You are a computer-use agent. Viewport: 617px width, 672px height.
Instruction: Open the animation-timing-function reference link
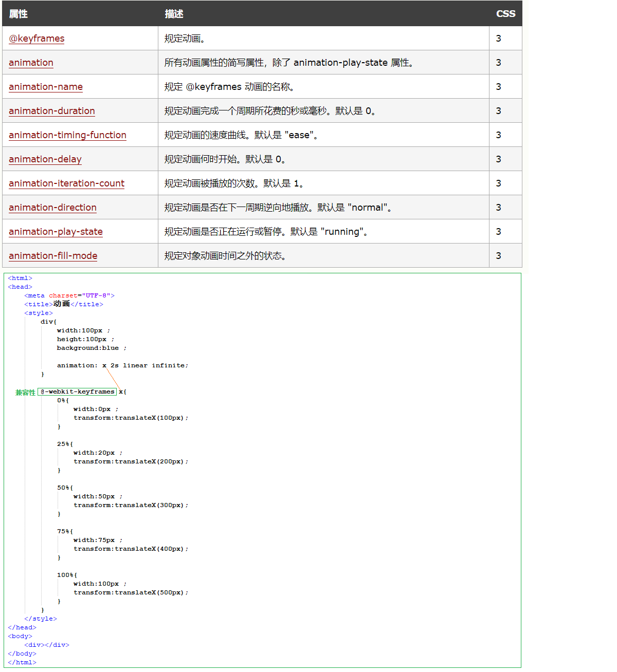[x=67, y=135]
